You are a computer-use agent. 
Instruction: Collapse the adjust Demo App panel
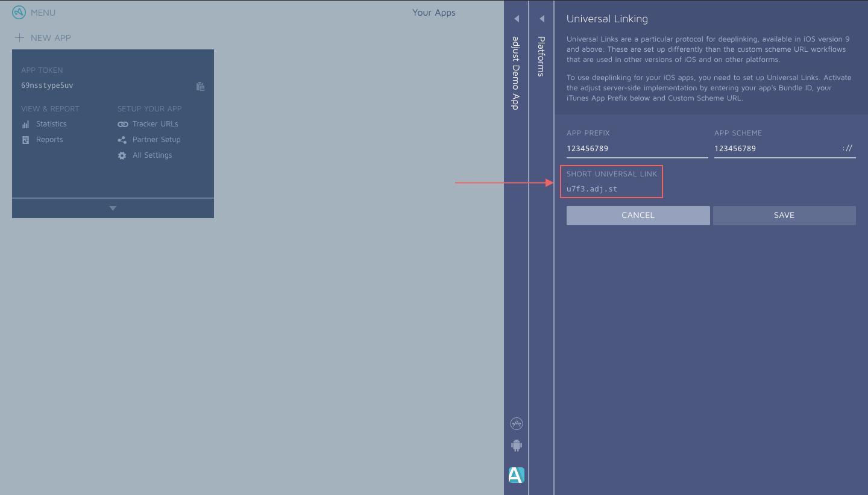pyautogui.click(x=516, y=19)
